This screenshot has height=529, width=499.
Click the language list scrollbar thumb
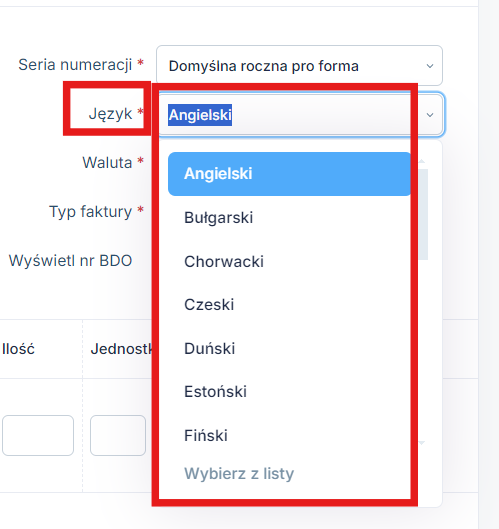[423, 214]
